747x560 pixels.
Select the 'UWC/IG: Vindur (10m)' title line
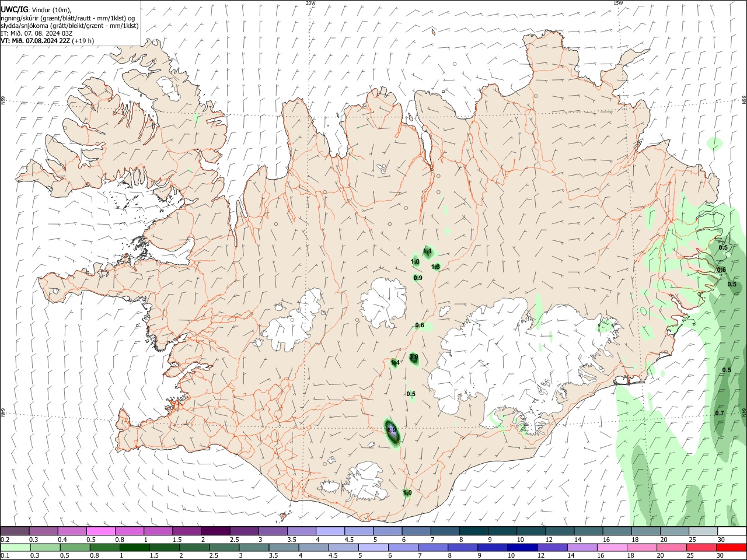click(36, 10)
